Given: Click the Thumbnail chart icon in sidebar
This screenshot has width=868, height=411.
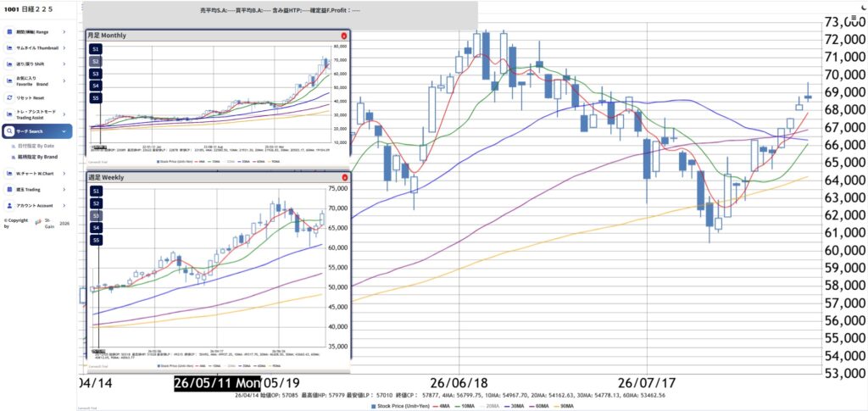Looking at the screenshot, I should (x=9, y=48).
